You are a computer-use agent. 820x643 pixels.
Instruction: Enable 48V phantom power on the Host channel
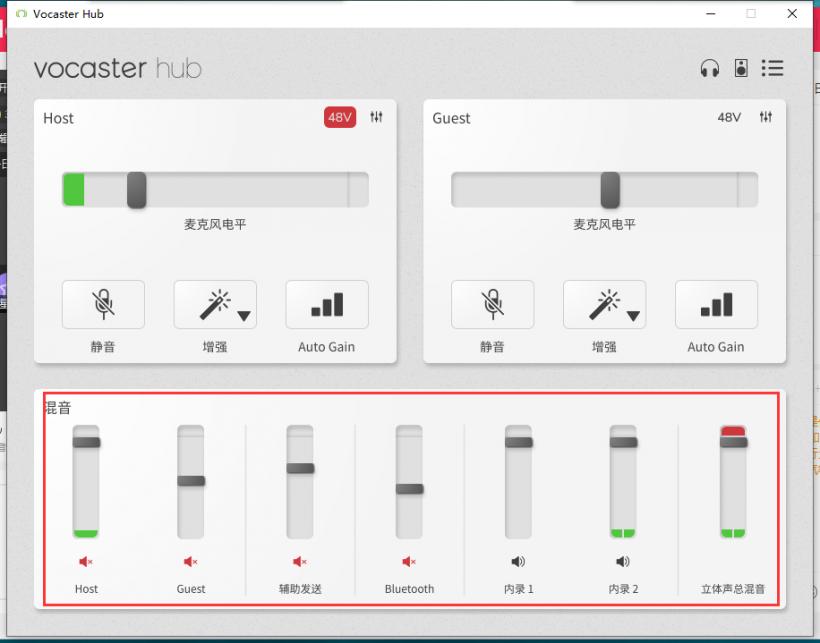click(x=339, y=117)
